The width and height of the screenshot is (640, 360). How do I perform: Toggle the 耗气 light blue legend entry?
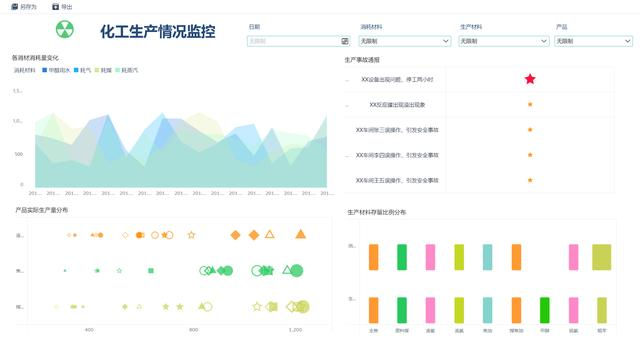[82, 70]
